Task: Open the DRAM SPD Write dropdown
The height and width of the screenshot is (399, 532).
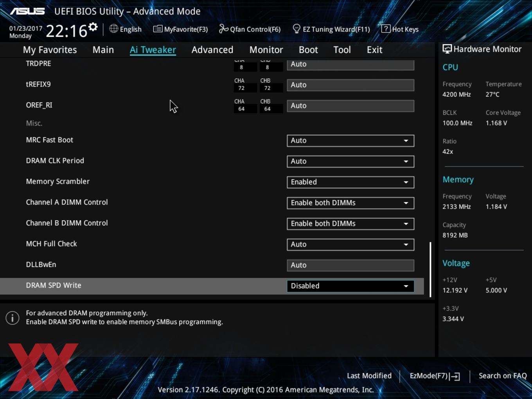Action: click(x=350, y=286)
